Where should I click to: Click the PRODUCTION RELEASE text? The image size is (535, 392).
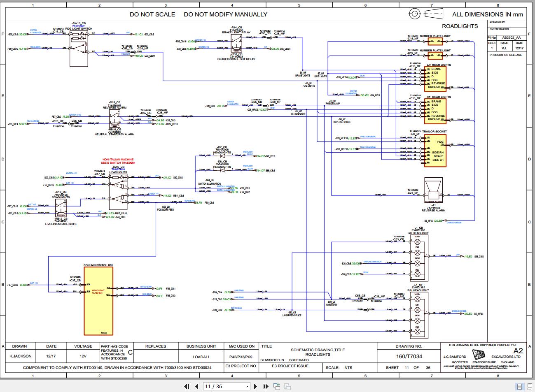point(505,55)
